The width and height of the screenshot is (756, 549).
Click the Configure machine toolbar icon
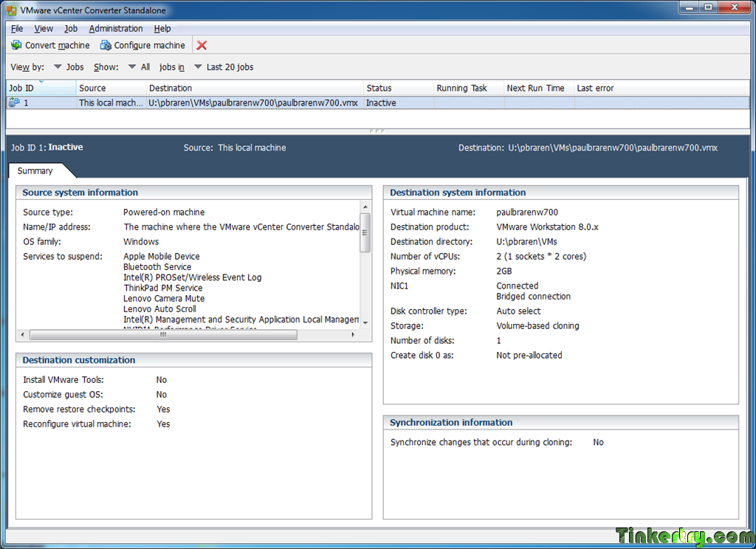point(105,45)
